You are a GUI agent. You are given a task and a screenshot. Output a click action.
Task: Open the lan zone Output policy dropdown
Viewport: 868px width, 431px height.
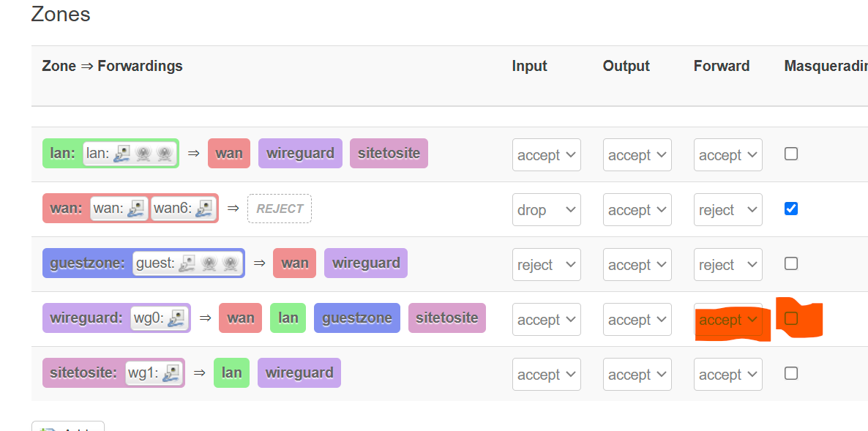click(637, 155)
